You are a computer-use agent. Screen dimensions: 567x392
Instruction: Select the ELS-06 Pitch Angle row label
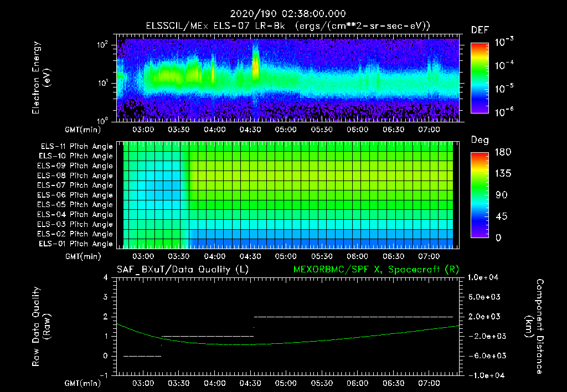(x=75, y=195)
